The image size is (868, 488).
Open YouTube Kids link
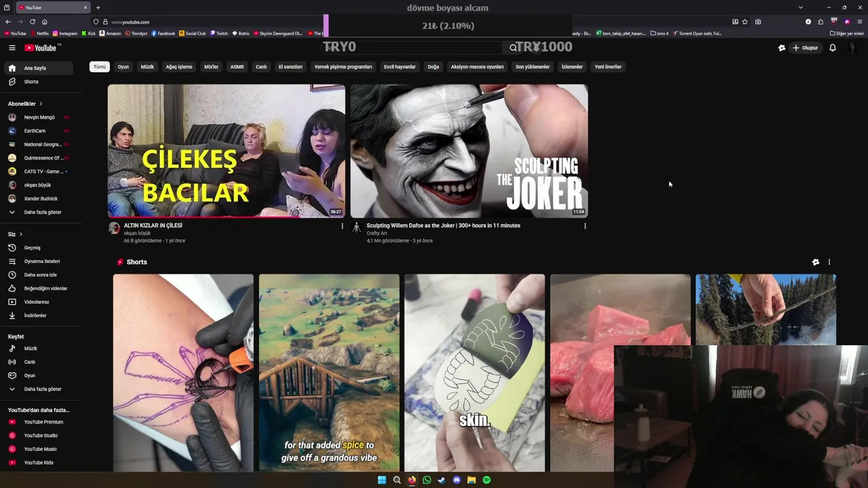click(x=38, y=463)
